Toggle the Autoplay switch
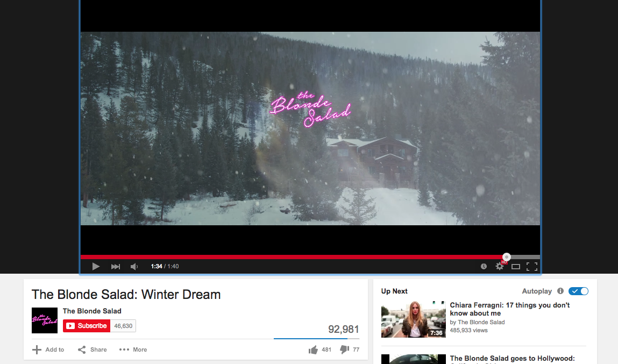The width and height of the screenshot is (618, 364). [578, 291]
